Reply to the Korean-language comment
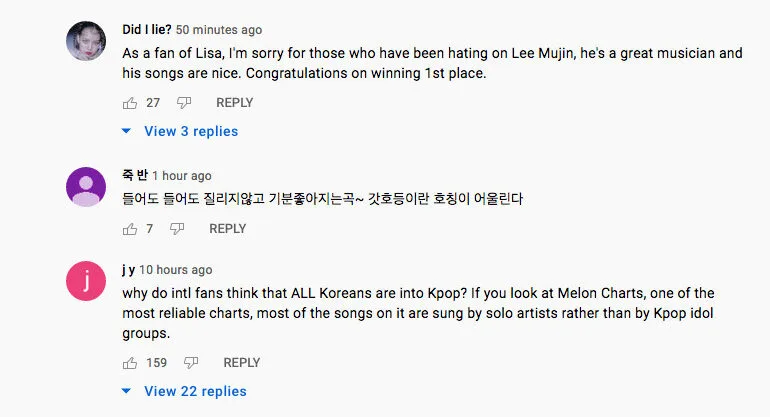 (227, 229)
